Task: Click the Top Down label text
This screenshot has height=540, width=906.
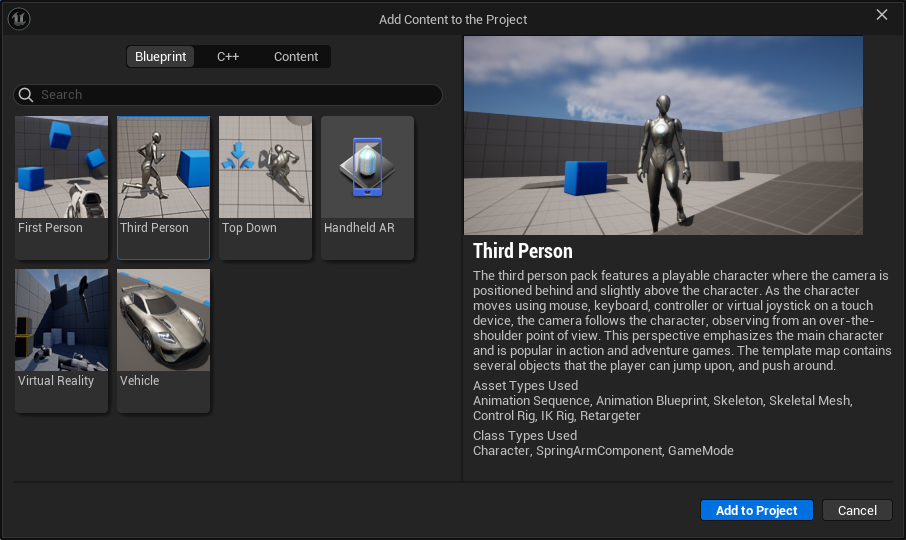Action: coord(249,228)
